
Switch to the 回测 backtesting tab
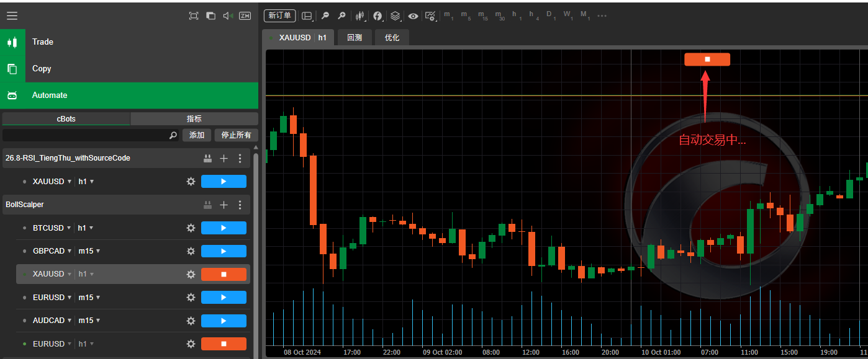355,38
